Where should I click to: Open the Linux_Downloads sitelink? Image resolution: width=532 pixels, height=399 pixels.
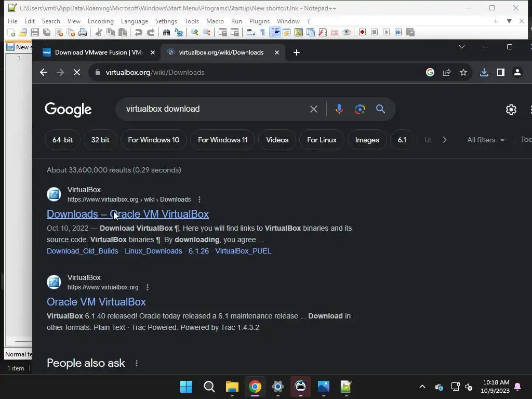153,251
